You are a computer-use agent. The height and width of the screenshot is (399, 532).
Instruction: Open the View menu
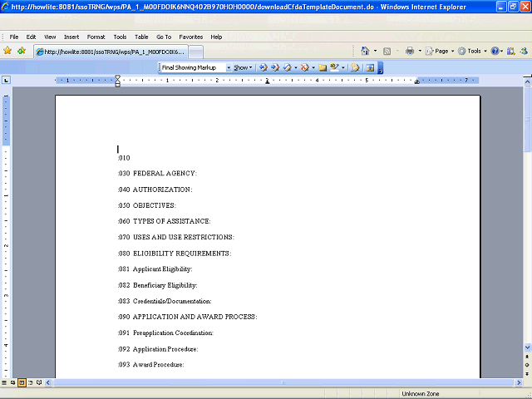coord(50,37)
